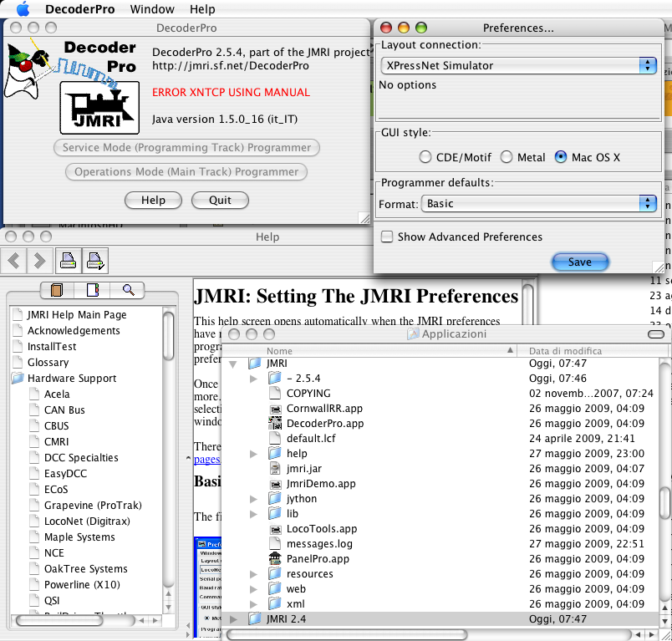This screenshot has width=672, height=641.
Task: Click the resources folder icon
Action: pyautogui.click(x=275, y=573)
